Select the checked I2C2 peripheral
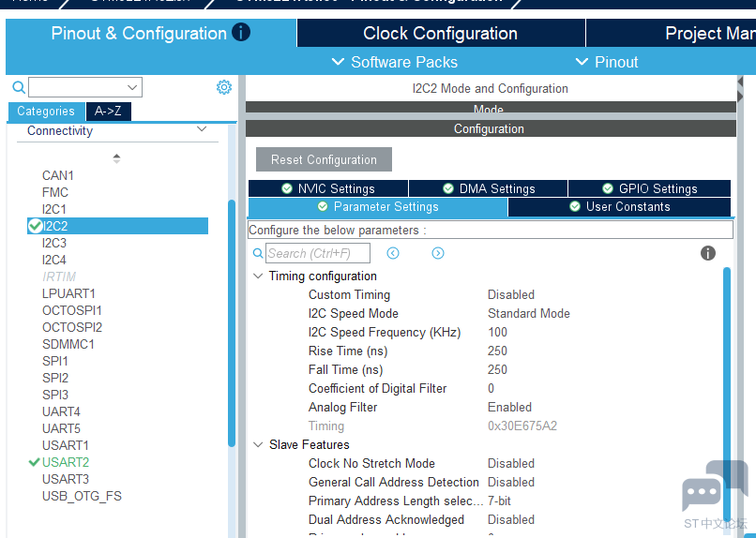 tap(54, 226)
